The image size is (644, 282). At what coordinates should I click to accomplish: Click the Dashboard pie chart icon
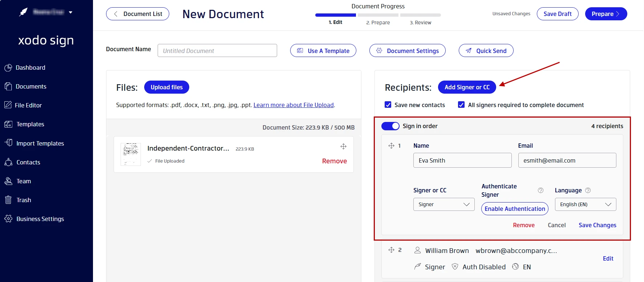[8, 68]
